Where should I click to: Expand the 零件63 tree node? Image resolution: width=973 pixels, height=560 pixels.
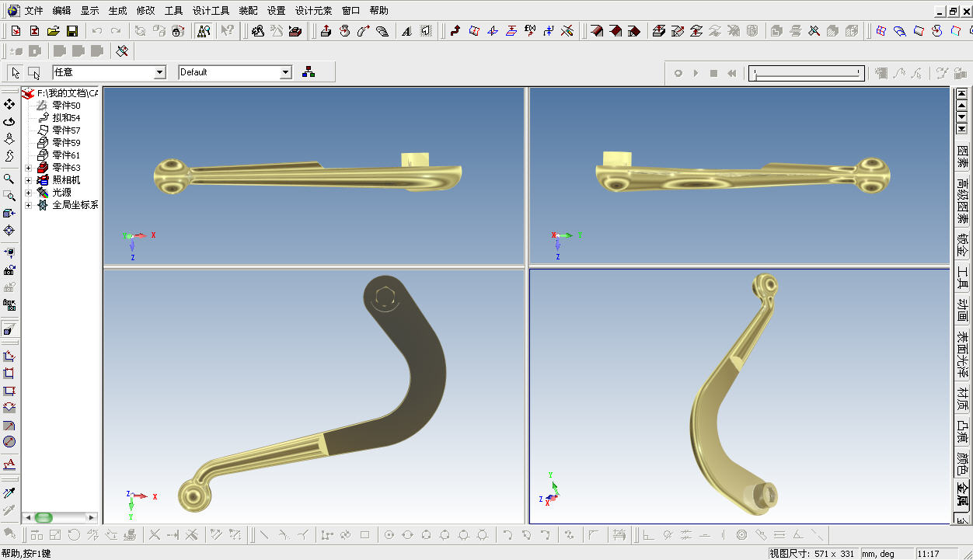pos(29,168)
